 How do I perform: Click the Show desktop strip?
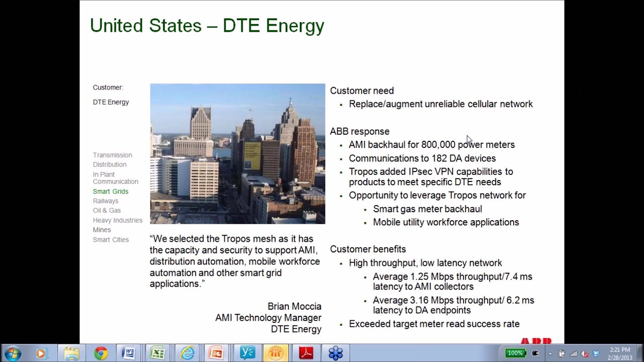tap(640, 353)
